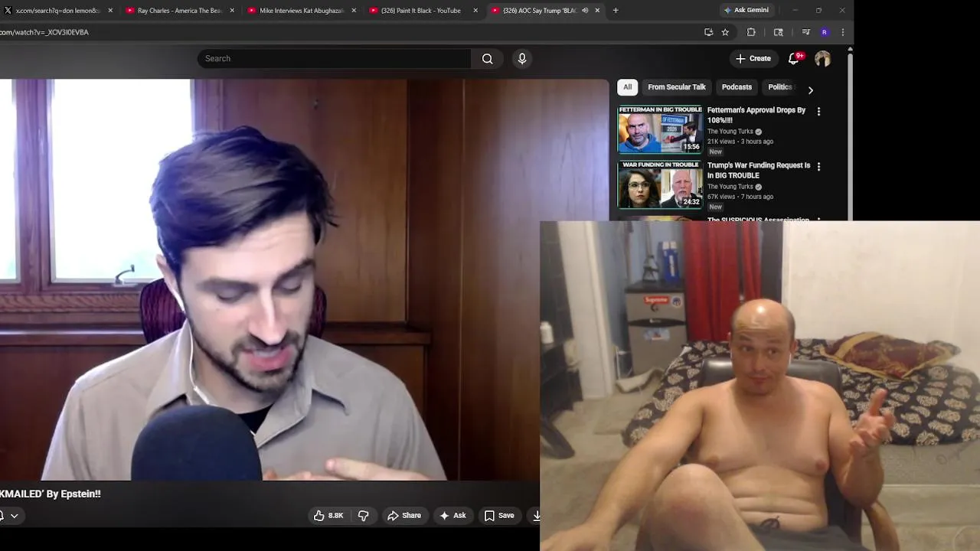Open Google Lens search icon in toolbar
Image resolution: width=980 pixels, height=551 pixels.
coord(779,32)
